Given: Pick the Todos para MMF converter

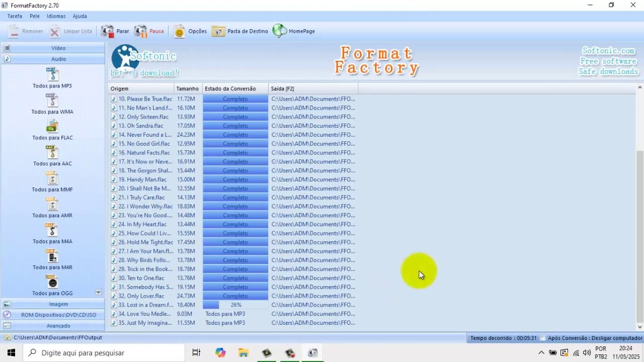Looking at the screenshot, I should pos(52,182).
